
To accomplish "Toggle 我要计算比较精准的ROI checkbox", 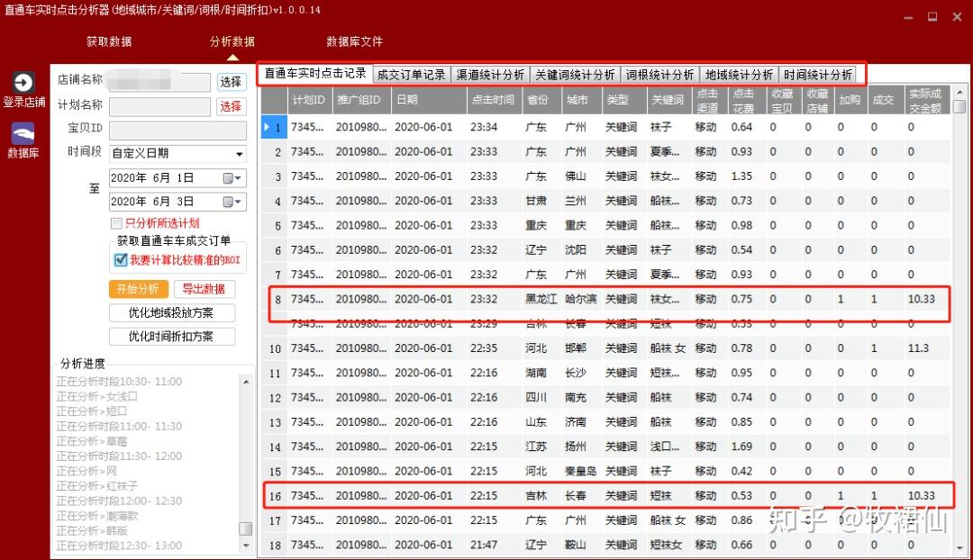I will [x=121, y=260].
